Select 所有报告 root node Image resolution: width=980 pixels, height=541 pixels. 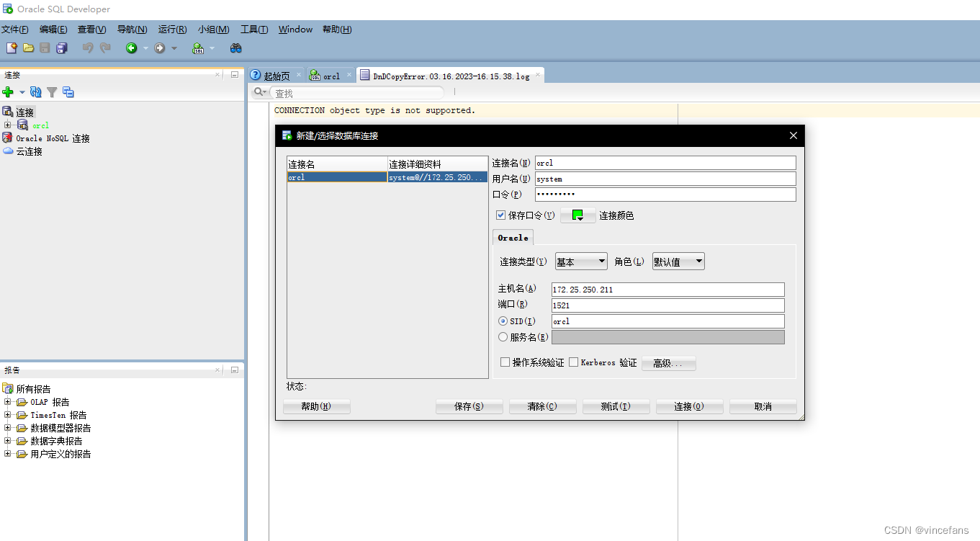point(33,389)
